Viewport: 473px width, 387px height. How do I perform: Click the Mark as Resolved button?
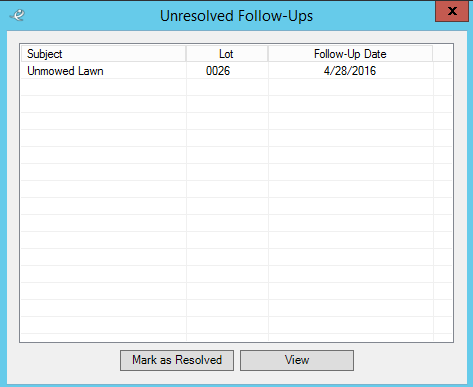pos(177,360)
